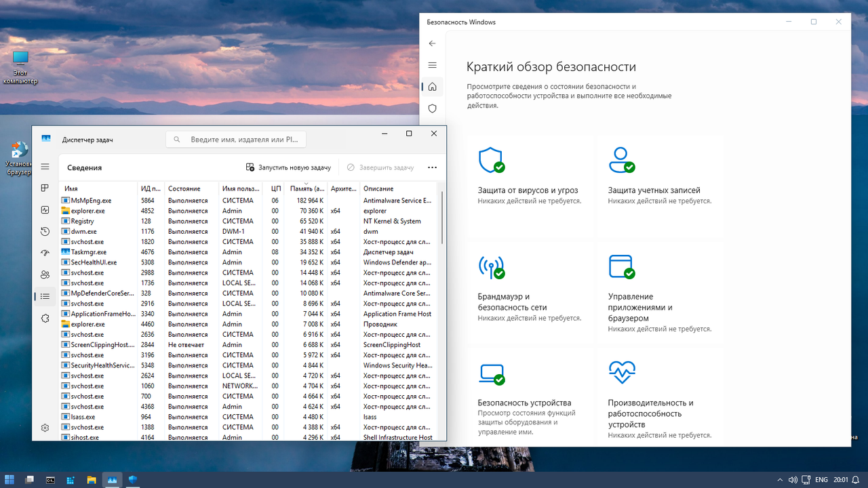Screen dimensions: 868x488
Task: Open terminal console icon on taskbar
Action: (x=50, y=480)
